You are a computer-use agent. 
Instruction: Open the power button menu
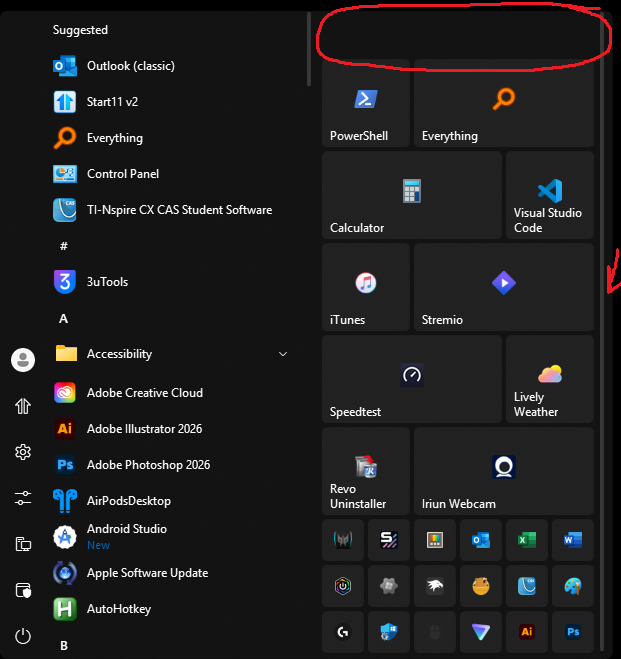[23, 636]
